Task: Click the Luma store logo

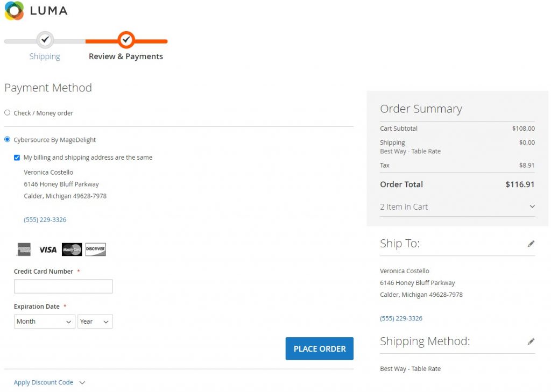Action: (36, 11)
